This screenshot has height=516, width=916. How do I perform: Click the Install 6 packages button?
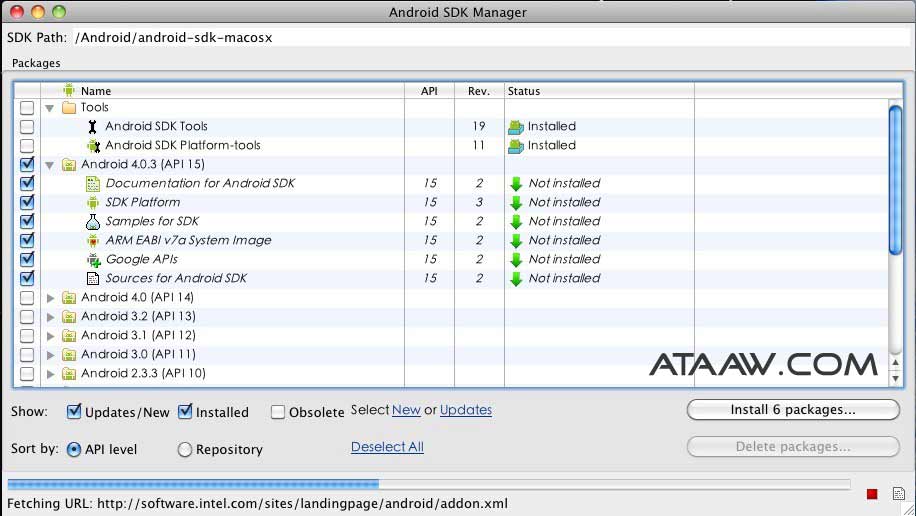[x=793, y=410]
